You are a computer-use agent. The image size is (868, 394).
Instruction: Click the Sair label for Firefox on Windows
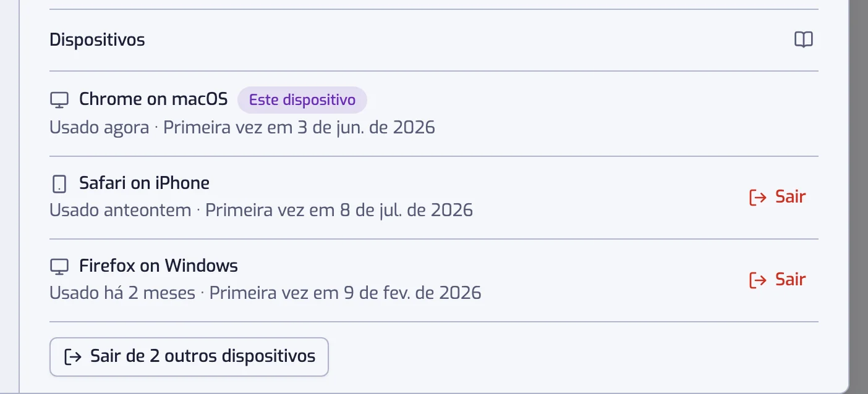coord(790,280)
